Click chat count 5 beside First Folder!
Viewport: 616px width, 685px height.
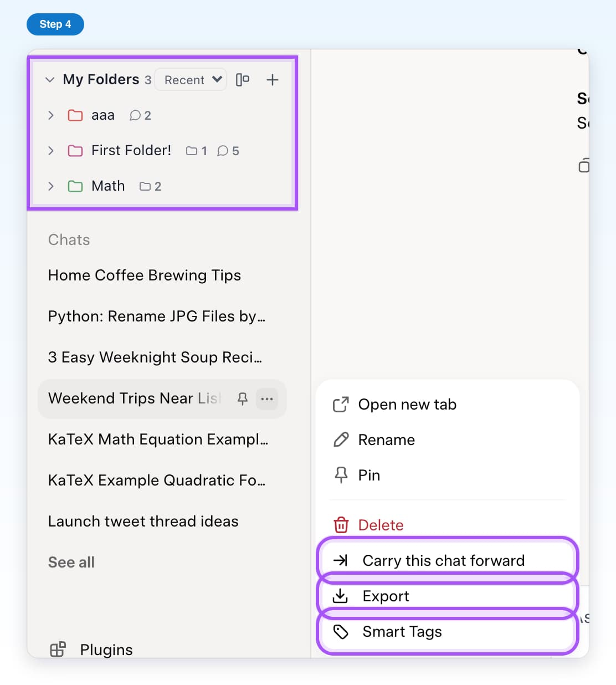[228, 151]
